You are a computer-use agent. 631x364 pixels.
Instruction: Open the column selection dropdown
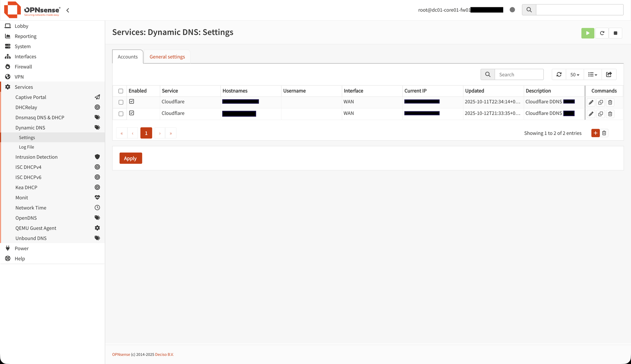point(593,74)
